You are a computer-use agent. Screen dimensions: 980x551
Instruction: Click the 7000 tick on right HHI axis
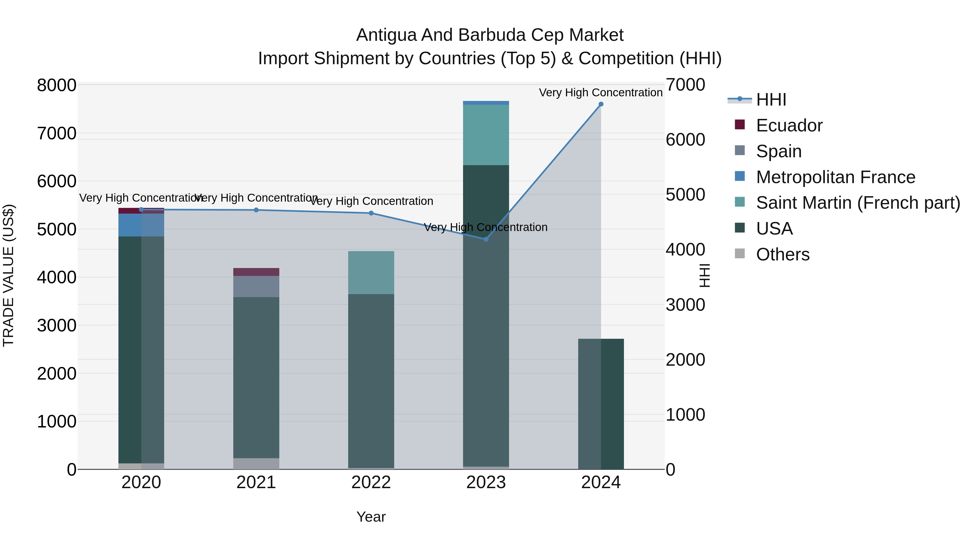point(685,84)
